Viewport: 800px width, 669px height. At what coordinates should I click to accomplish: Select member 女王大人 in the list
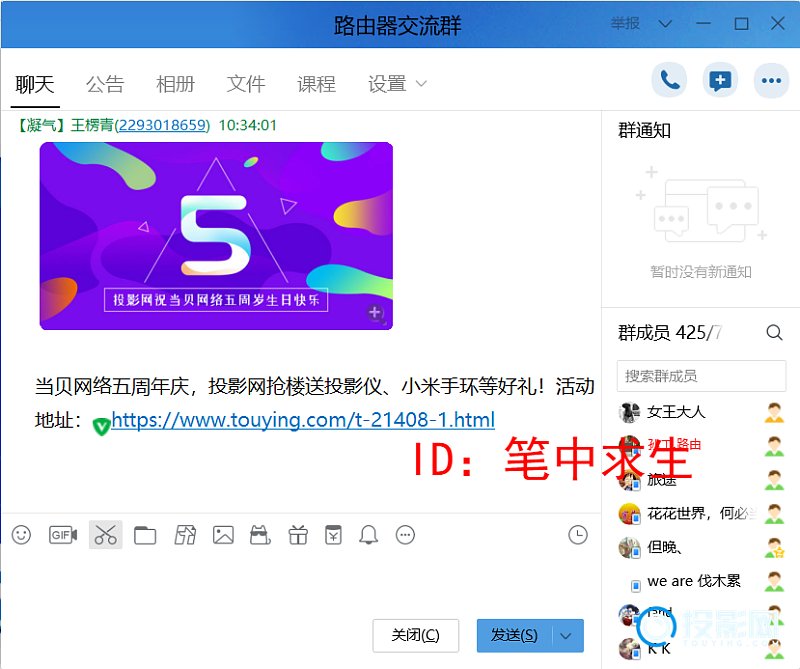point(701,412)
